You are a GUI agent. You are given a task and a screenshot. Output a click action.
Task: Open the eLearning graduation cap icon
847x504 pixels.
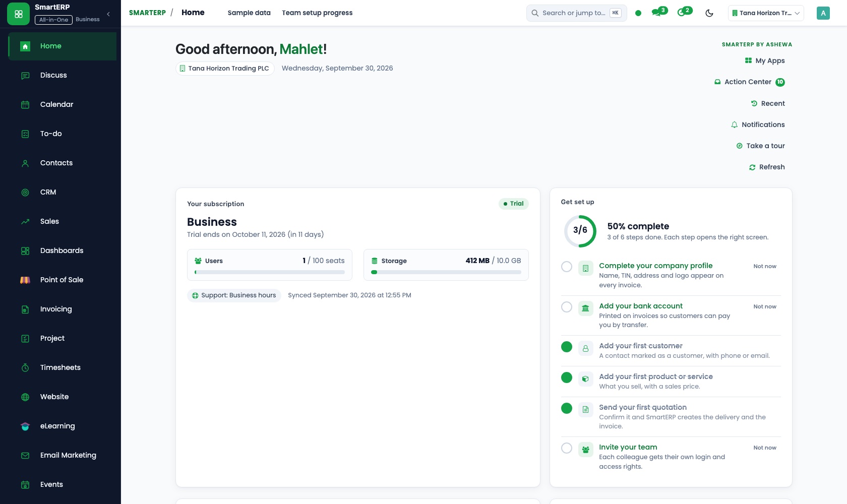click(x=25, y=426)
